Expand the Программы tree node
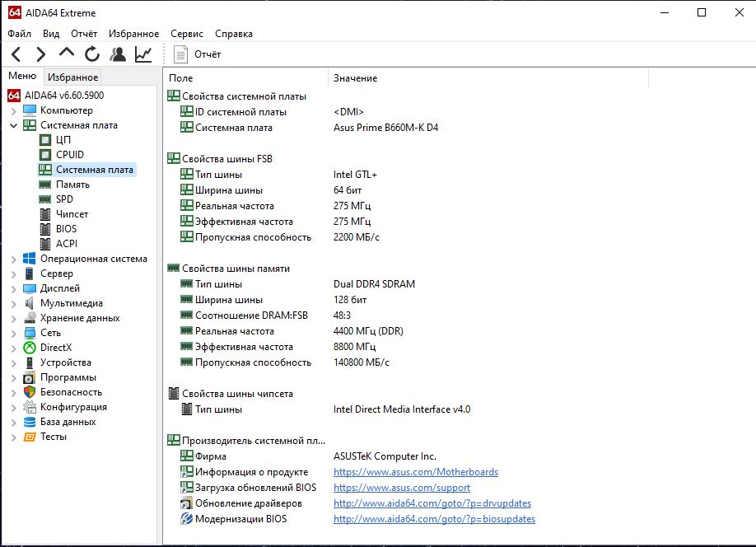The height and width of the screenshot is (547, 756). [x=13, y=378]
